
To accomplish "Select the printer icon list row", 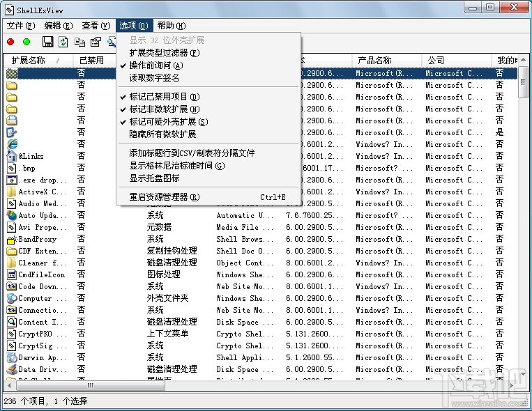I will click(x=261, y=121).
